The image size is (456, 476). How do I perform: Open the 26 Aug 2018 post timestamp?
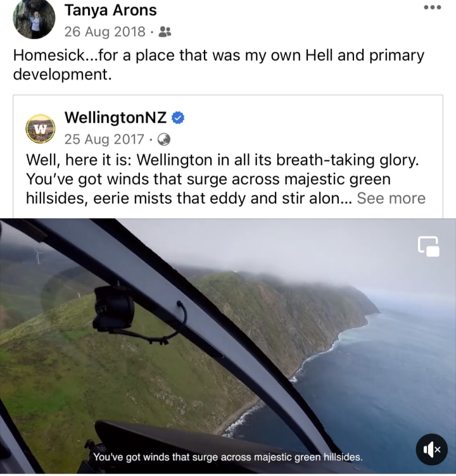[104, 32]
